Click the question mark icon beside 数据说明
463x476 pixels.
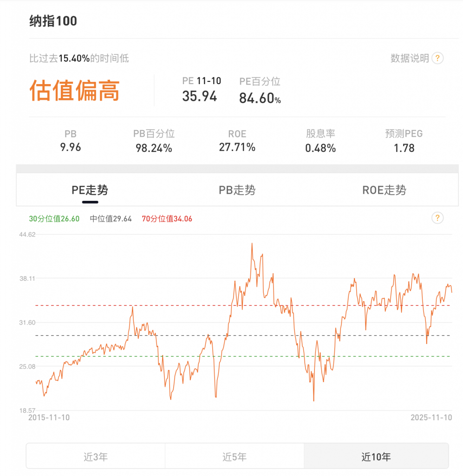[437, 58]
